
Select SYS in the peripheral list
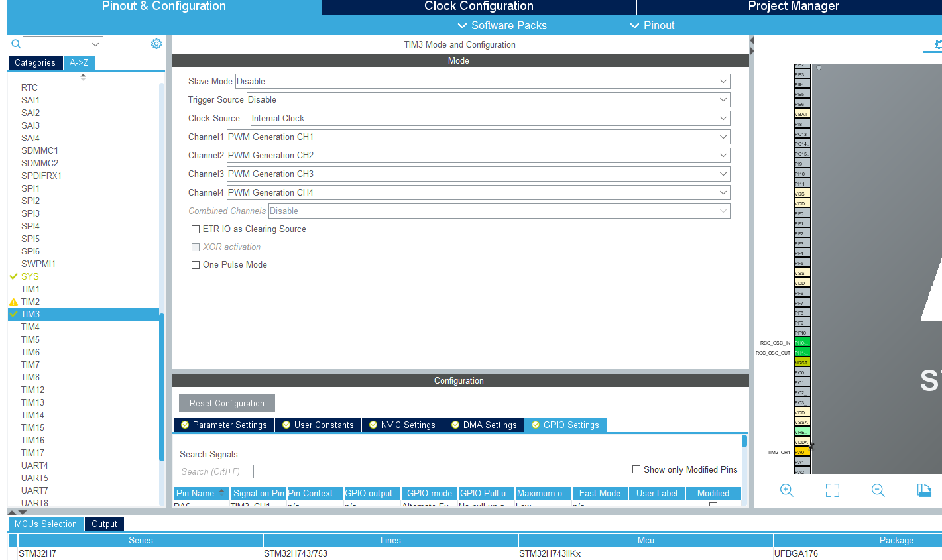tap(30, 276)
